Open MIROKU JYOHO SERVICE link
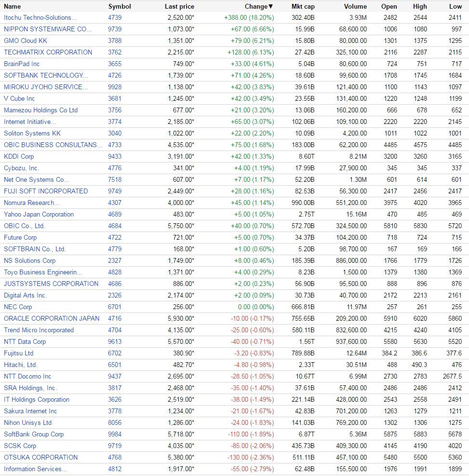This screenshot has width=469, height=476. tap(46, 87)
